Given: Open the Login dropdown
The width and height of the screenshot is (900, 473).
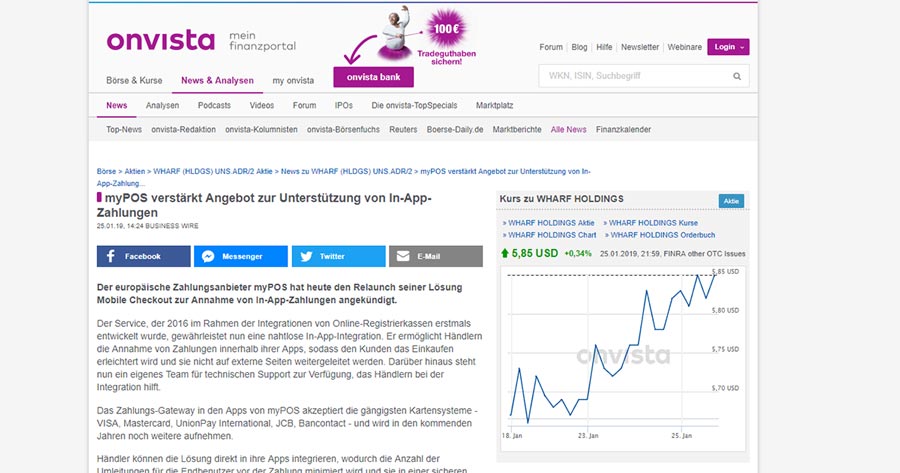Looking at the screenshot, I should coord(728,47).
